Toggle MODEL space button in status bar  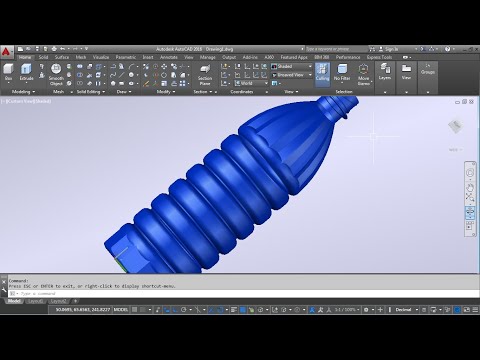(x=121, y=310)
